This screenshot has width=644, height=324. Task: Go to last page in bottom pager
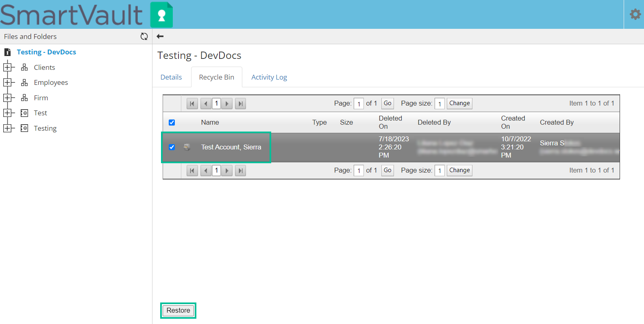(241, 171)
